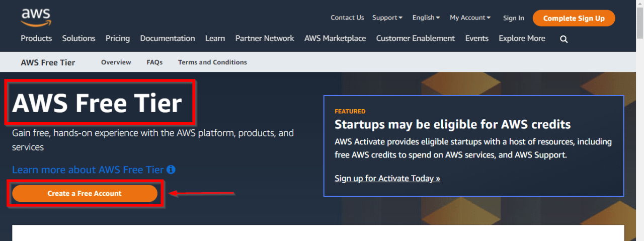The height and width of the screenshot is (241, 644).
Task: Open the search magnifier icon
Action: point(564,39)
